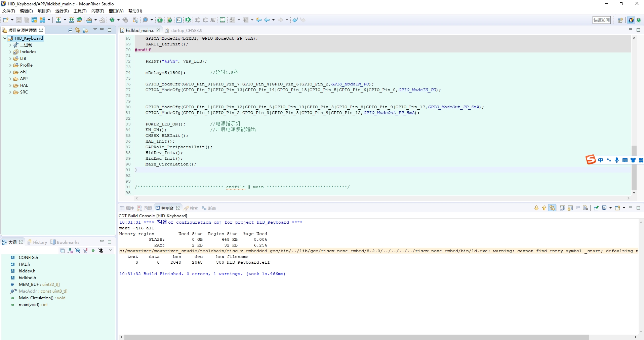Open the 帮助(H) menu
Viewport: 644px width, 340px height.
pyautogui.click(x=135, y=11)
